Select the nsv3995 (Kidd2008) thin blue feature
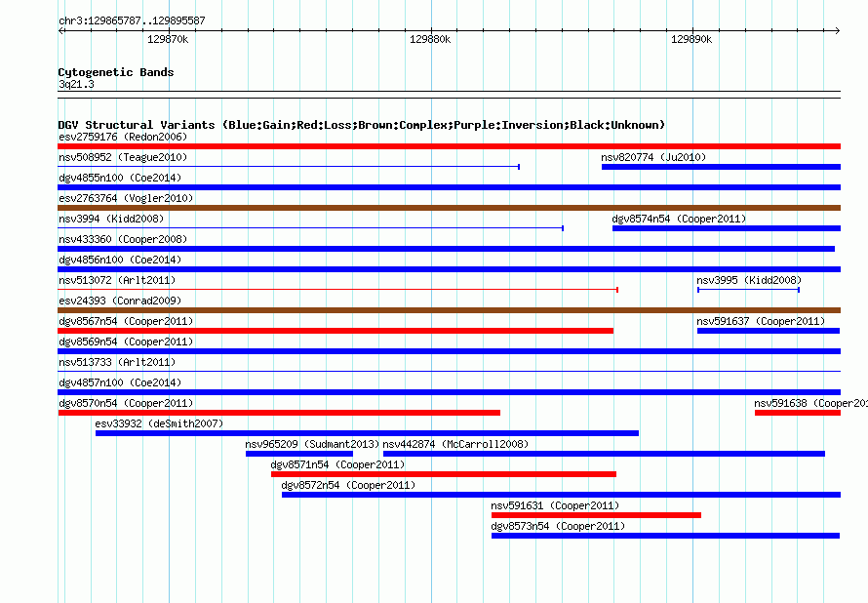This screenshot has width=868, height=603. coord(748,290)
